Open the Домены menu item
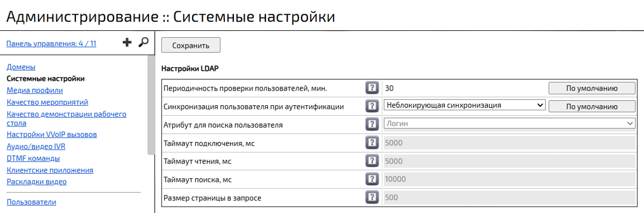644x213 pixels. [x=21, y=66]
